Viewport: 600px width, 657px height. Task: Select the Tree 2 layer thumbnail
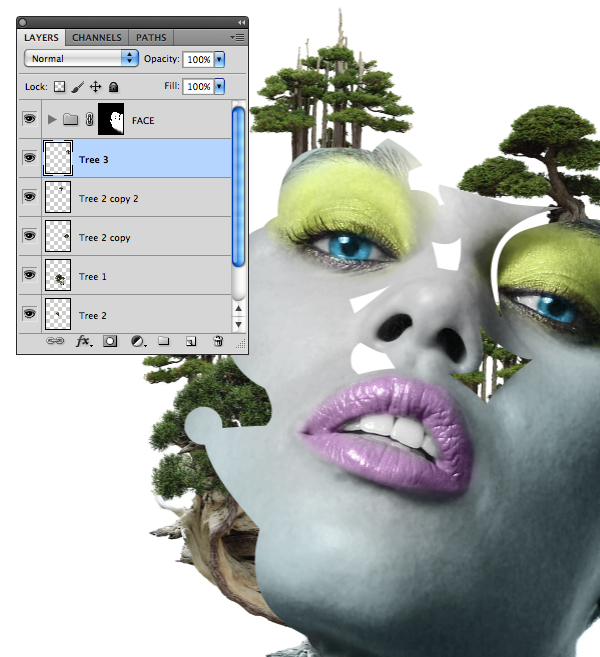(58, 314)
